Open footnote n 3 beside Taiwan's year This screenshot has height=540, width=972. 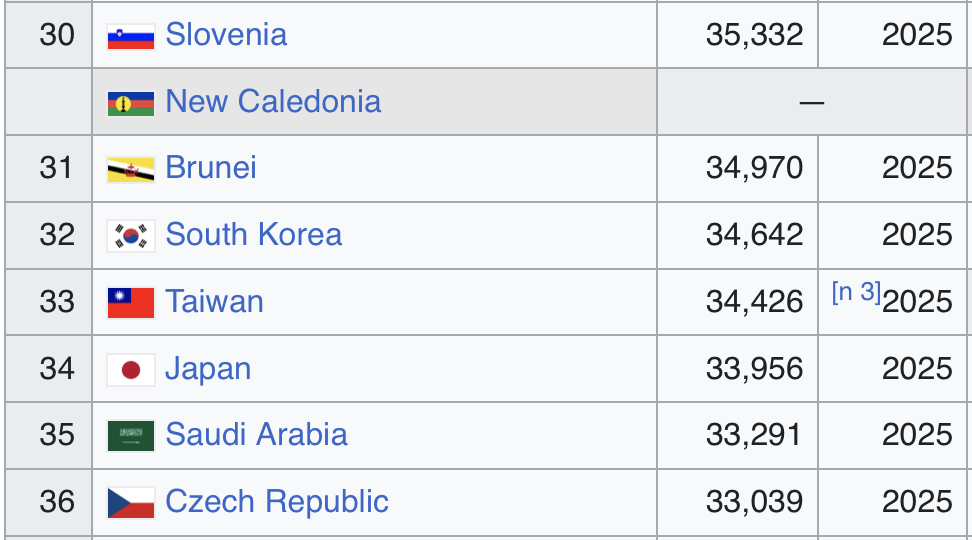pos(856,291)
